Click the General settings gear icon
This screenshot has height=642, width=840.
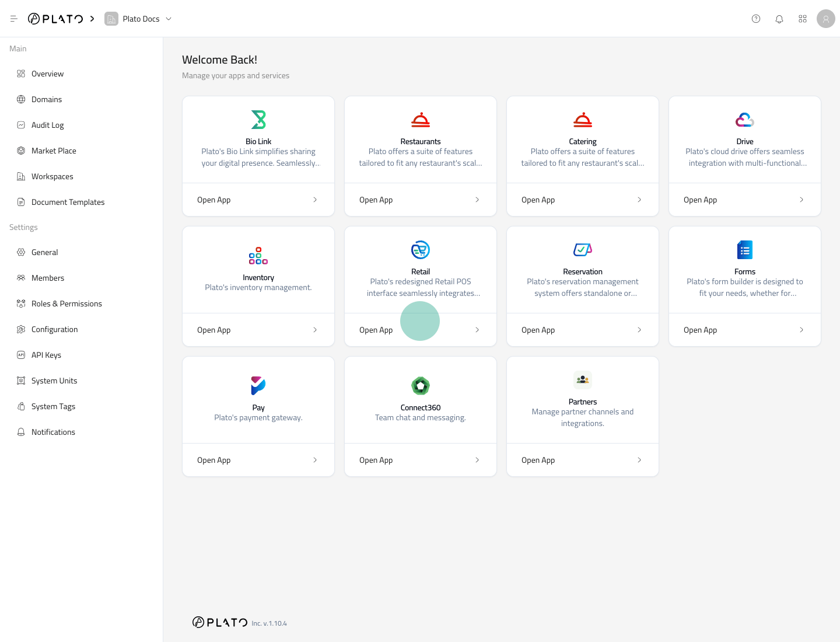pyautogui.click(x=21, y=252)
